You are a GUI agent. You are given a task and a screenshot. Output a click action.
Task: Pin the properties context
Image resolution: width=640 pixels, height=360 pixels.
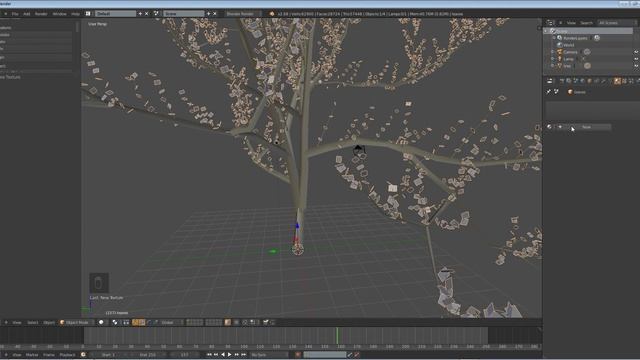549,92
